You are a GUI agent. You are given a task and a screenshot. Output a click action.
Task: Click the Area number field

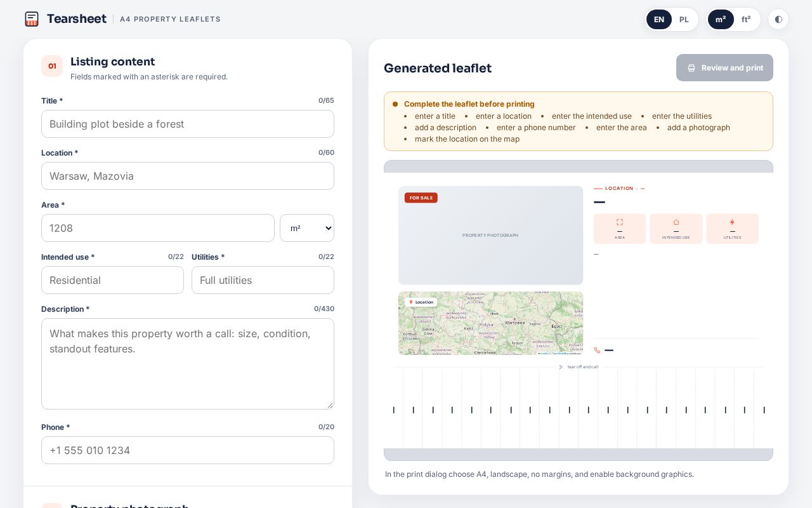[158, 228]
